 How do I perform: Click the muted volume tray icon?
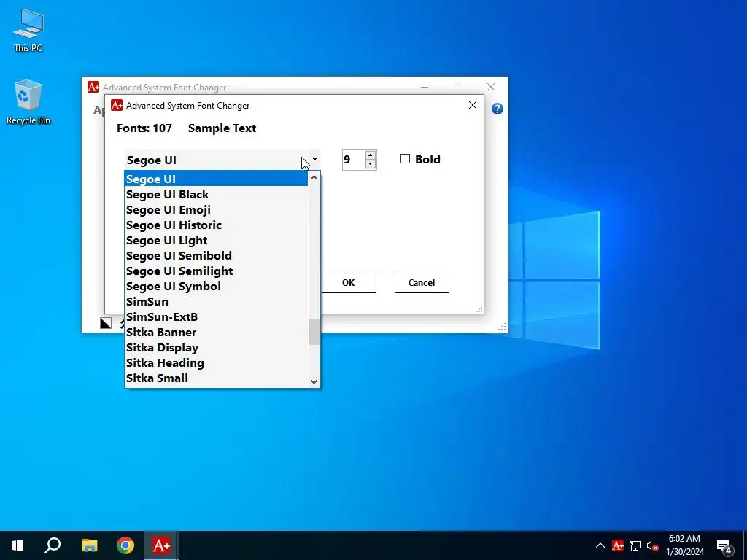point(652,545)
